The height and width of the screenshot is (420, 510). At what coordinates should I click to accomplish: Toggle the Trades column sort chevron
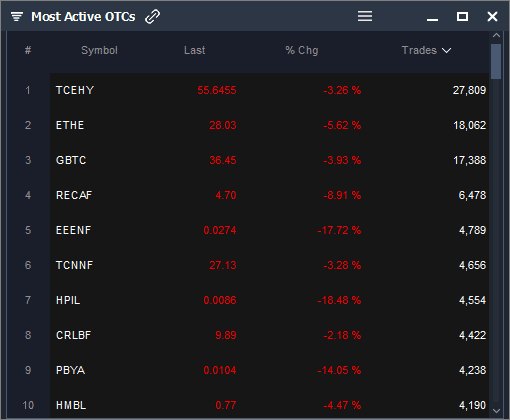coord(446,51)
